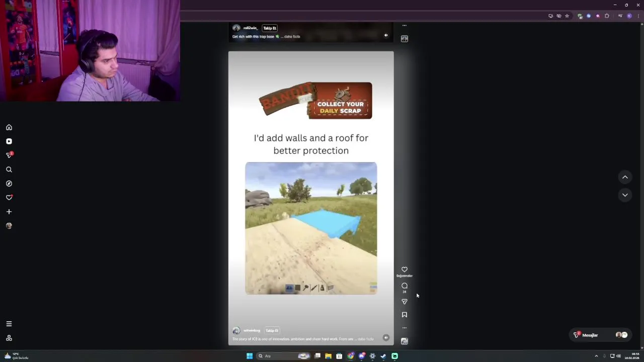Bookmark this page with the star icon

click(567, 16)
